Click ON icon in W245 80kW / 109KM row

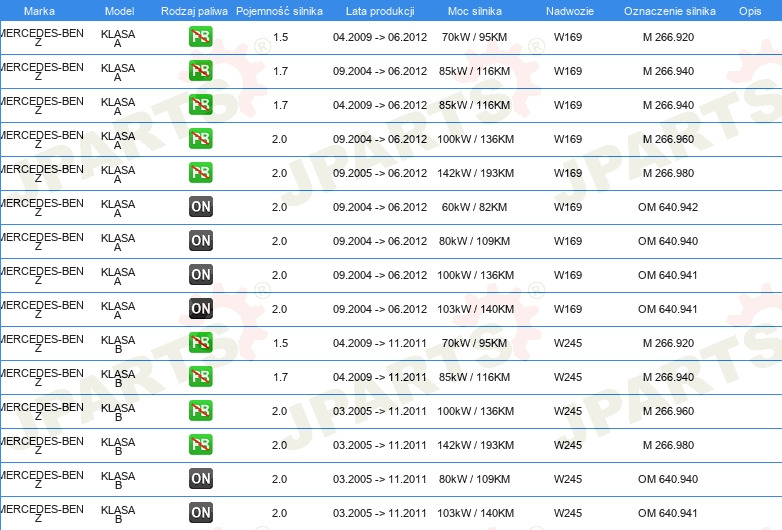pos(200,478)
